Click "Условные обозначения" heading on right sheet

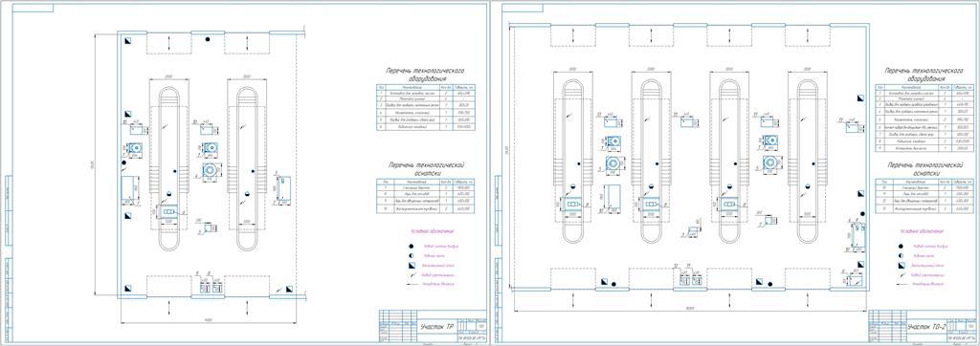[x=921, y=231]
